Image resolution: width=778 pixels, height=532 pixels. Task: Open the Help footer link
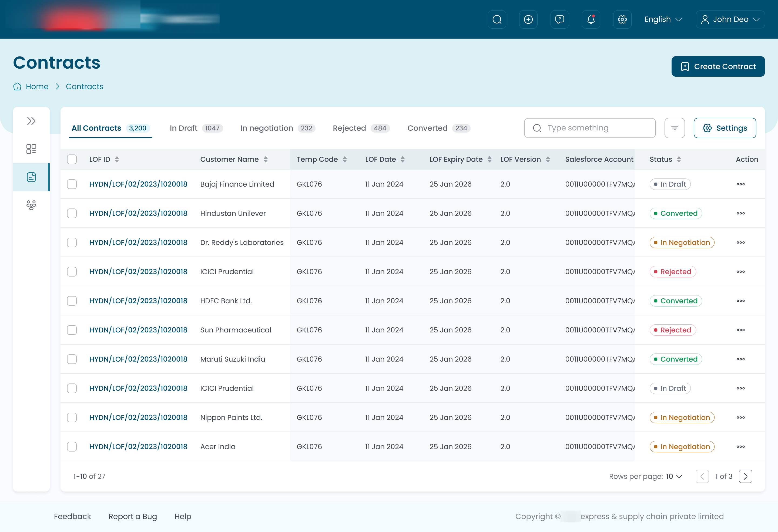tap(183, 516)
